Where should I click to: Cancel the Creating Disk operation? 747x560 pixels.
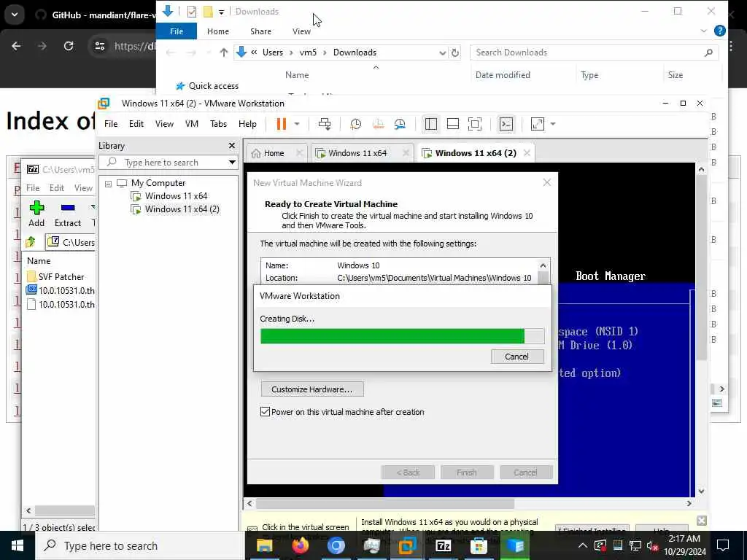click(x=517, y=357)
